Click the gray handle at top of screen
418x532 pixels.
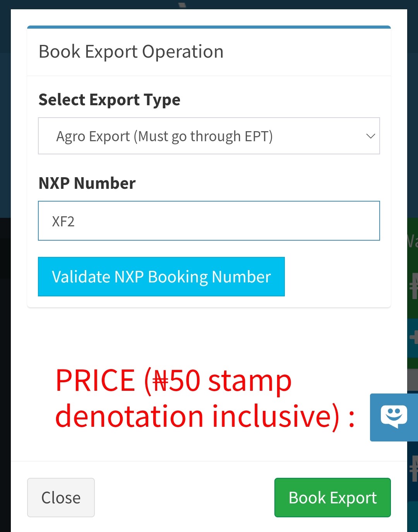coord(181,5)
